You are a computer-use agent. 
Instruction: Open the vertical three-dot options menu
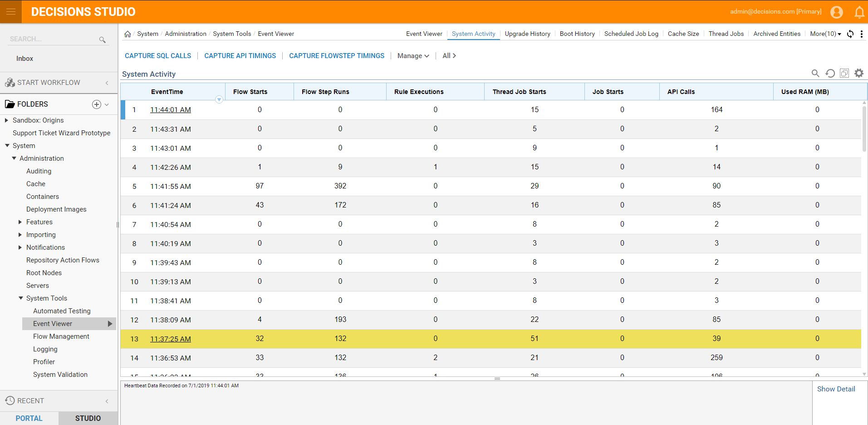pyautogui.click(x=861, y=34)
